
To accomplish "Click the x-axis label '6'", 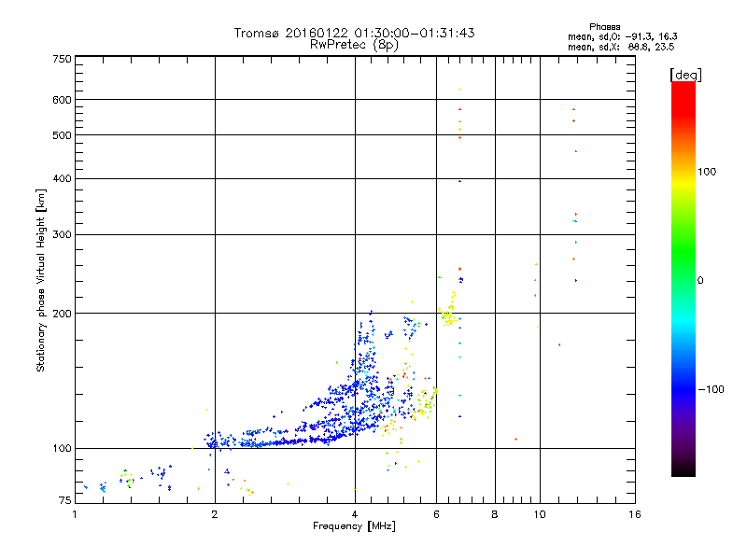I will (x=436, y=514).
